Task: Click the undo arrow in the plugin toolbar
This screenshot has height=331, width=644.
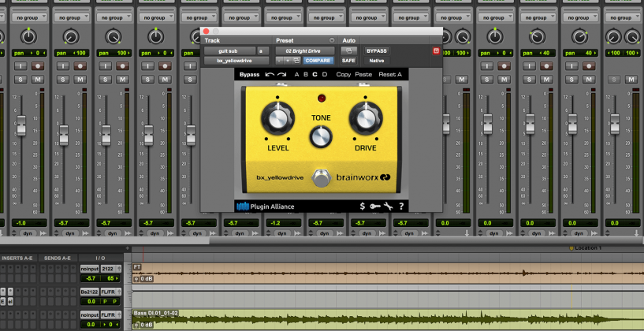Action: tap(270, 74)
